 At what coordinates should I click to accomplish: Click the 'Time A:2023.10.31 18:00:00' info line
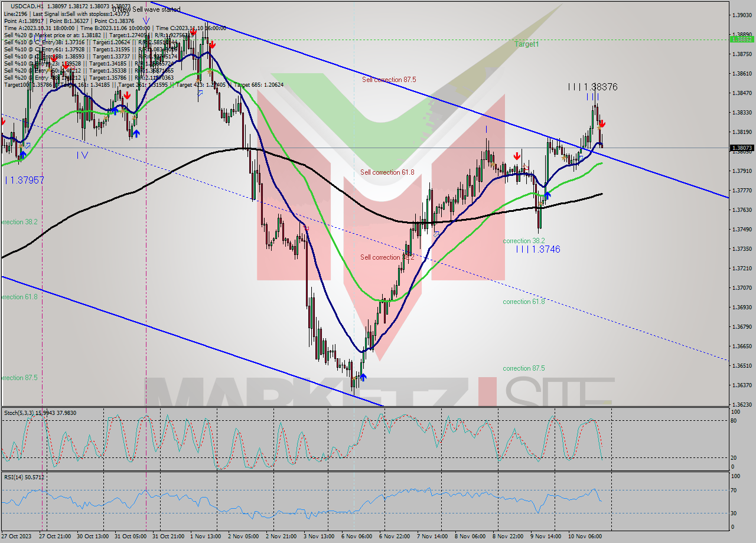[115, 28]
